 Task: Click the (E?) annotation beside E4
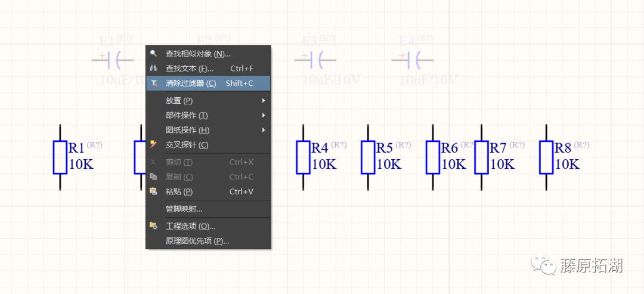425,38
